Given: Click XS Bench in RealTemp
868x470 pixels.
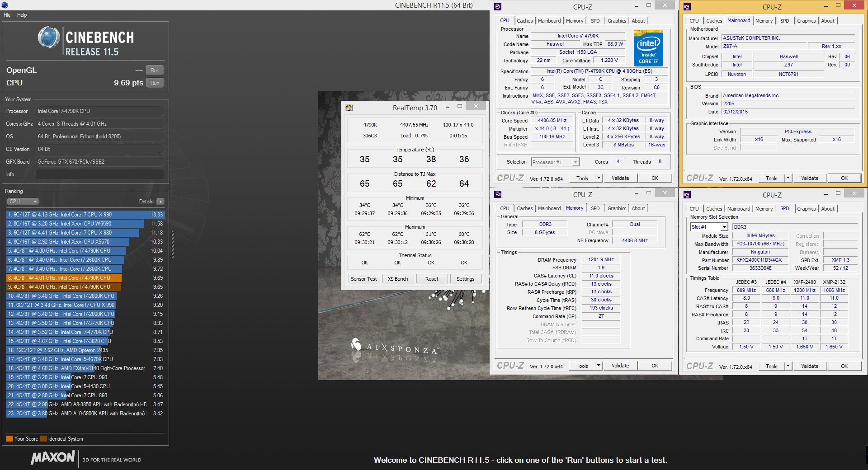Looking at the screenshot, I should pyautogui.click(x=398, y=279).
